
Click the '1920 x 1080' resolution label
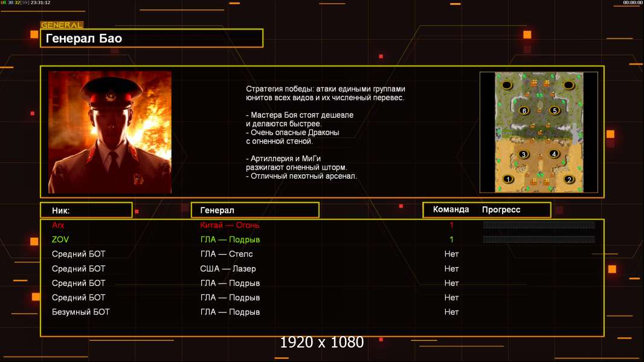(x=322, y=342)
